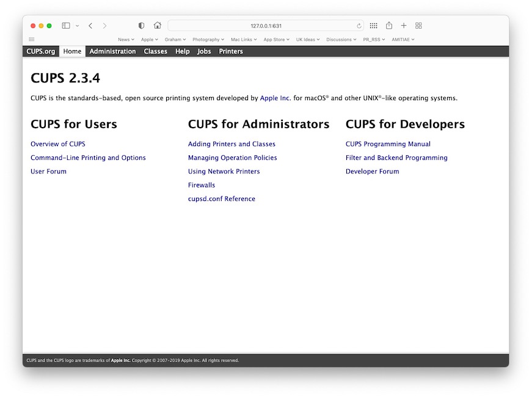Open the Firewalls link

click(202, 185)
